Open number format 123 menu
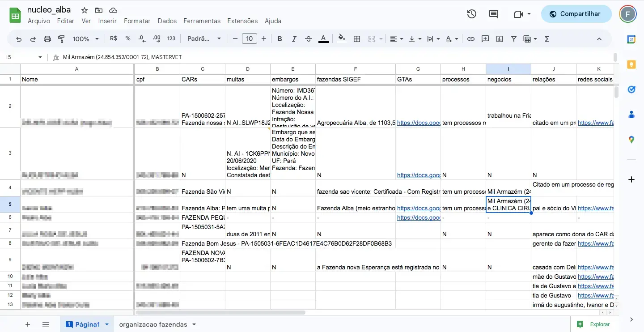 click(171, 39)
